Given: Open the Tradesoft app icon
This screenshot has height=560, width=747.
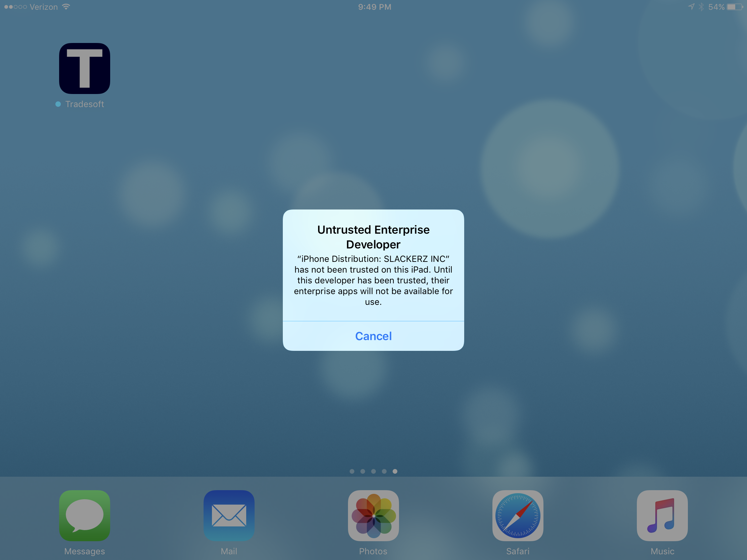Looking at the screenshot, I should pyautogui.click(x=84, y=68).
